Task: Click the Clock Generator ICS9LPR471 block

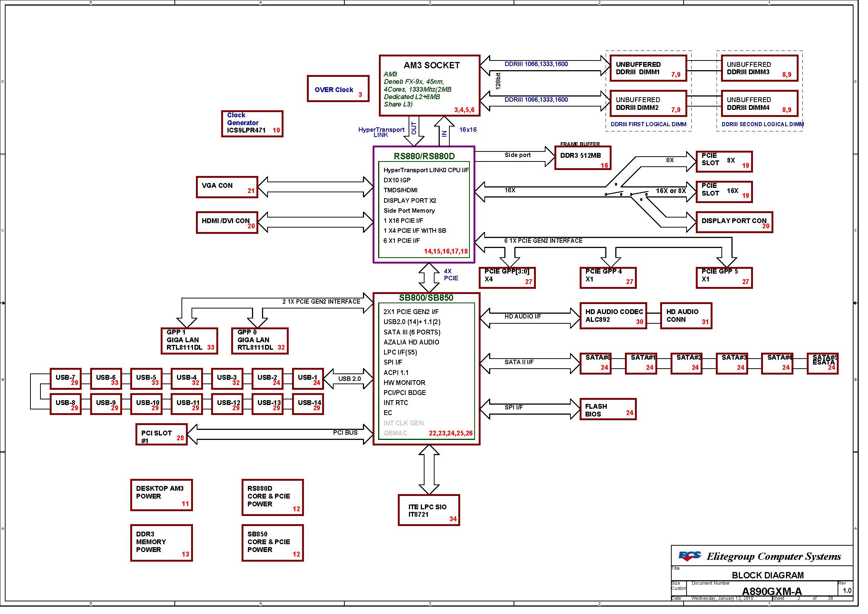Action: (x=252, y=124)
